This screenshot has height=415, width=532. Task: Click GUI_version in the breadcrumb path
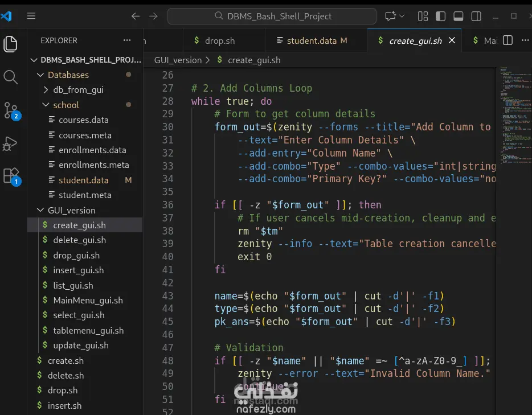click(x=178, y=60)
